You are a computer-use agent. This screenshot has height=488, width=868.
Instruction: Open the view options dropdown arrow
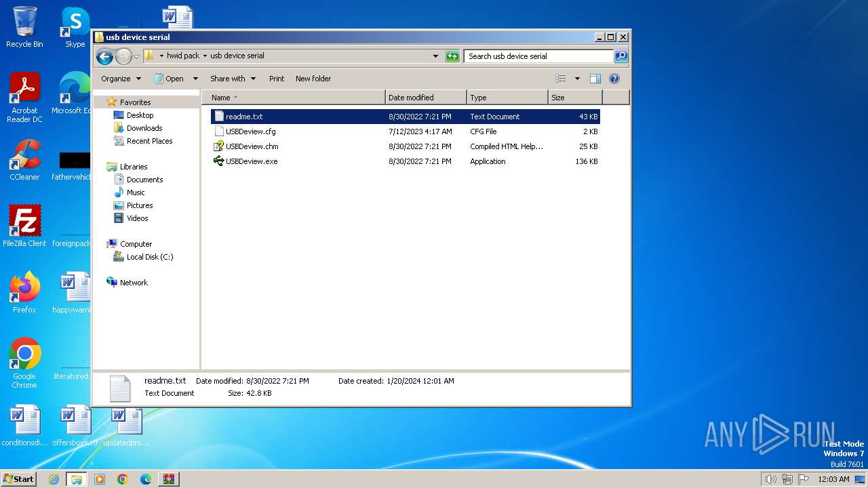point(577,79)
